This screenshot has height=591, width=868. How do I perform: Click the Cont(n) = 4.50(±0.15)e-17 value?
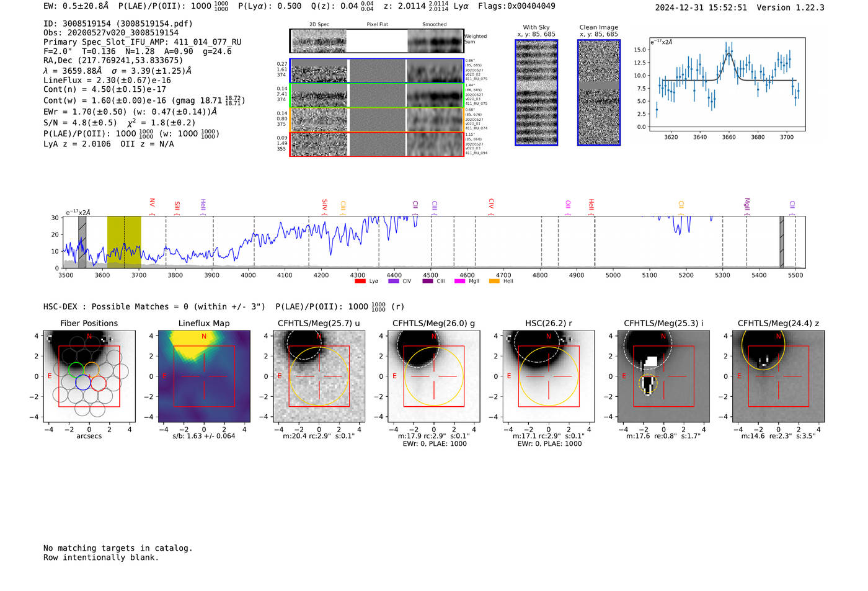(x=105, y=89)
